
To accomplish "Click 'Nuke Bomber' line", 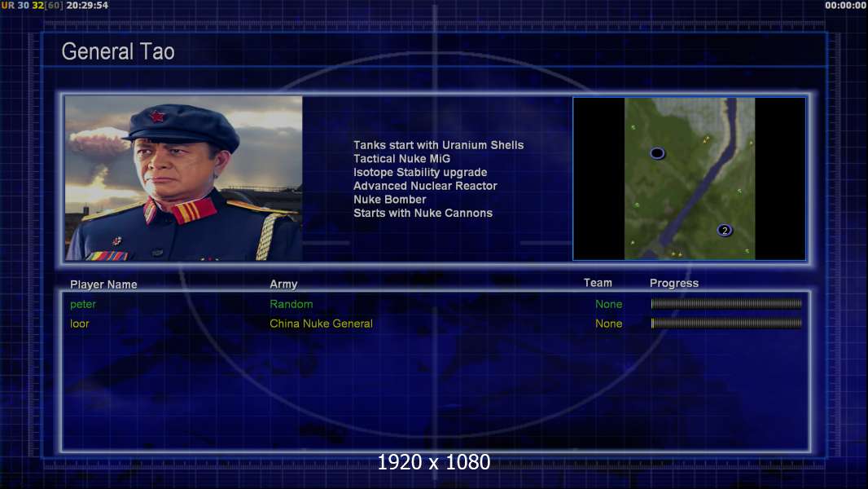I will 390,200.
